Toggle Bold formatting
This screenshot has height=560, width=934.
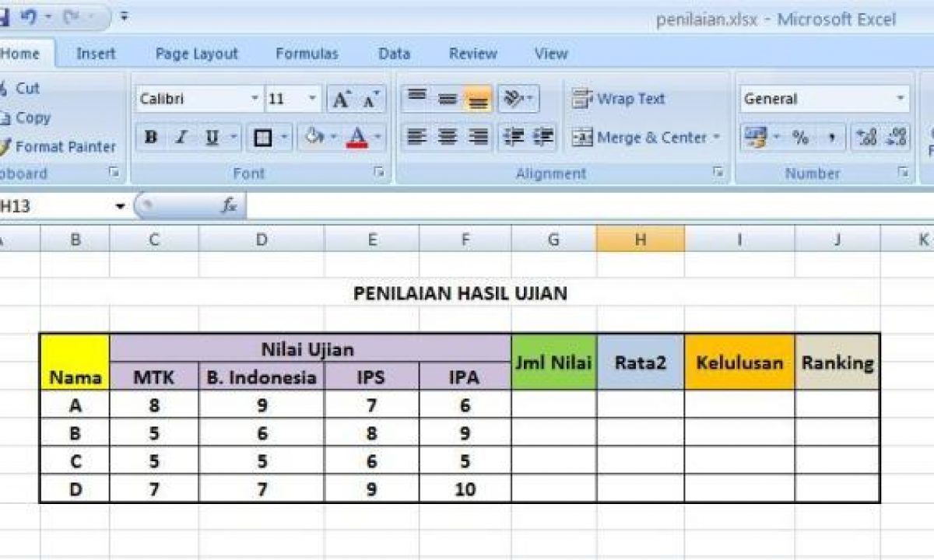click(x=151, y=138)
